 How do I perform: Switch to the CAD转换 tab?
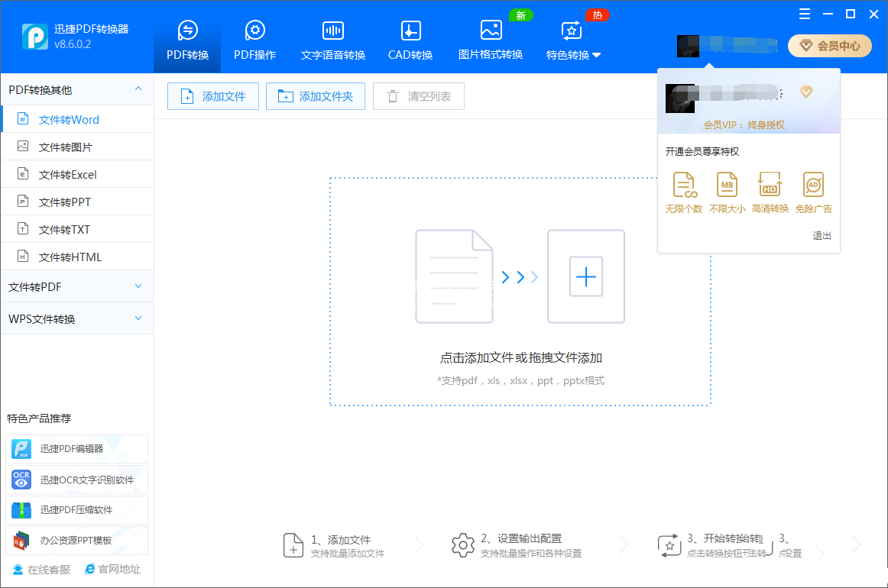(x=410, y=40)
